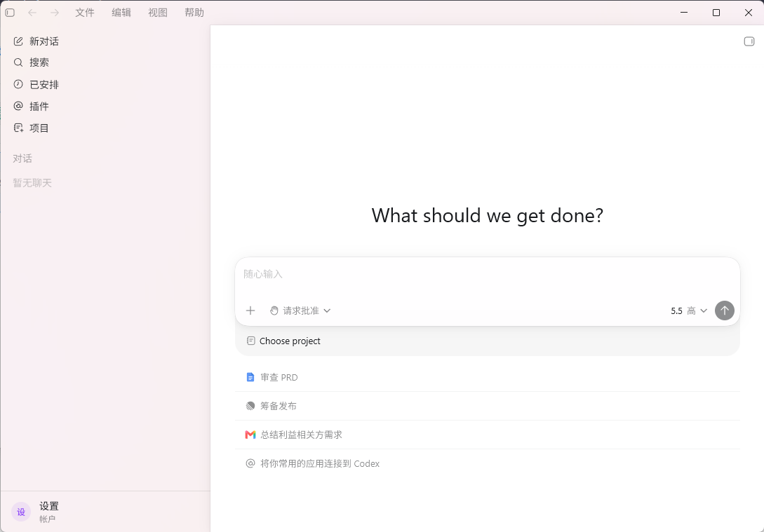Open the 5.5 高 model dropdown

pyautogui.click(x=688, y=311)
